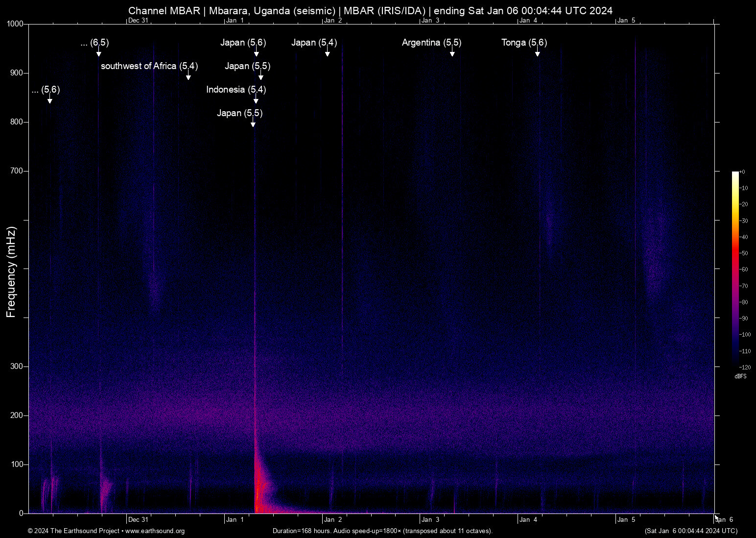Screen dimensions: 756x538
Task: Select the Jan 3 label on the bottom axis
Action: click(430, 520)
